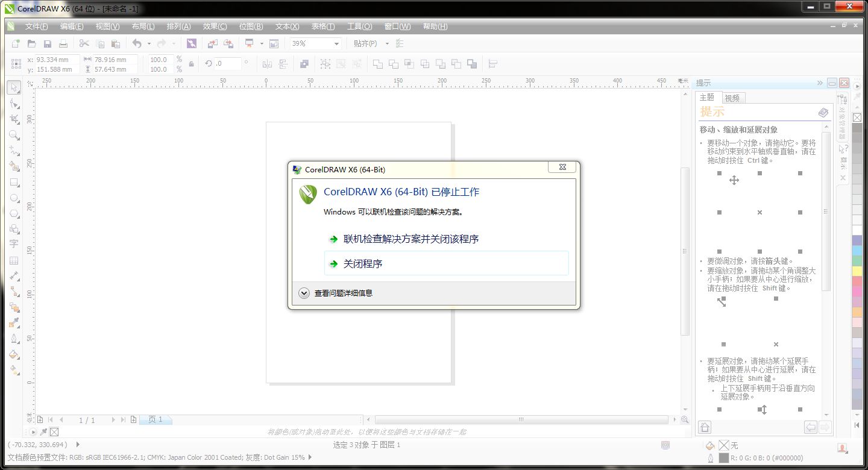Viewport: 868px width, 470px height.
Task: Open the 工具(O) menu
Action: pyautogui.click(x=359, y=27)
